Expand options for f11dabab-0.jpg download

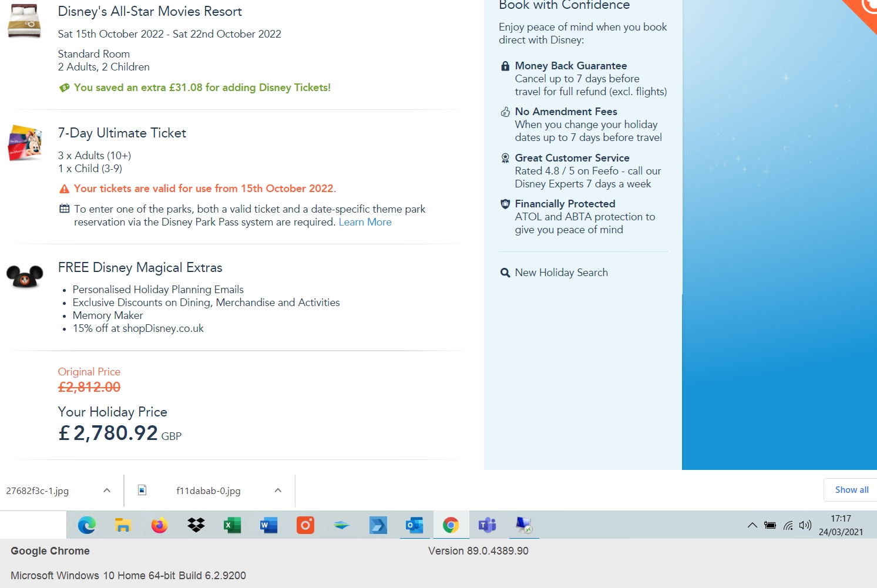click(278, 490)
